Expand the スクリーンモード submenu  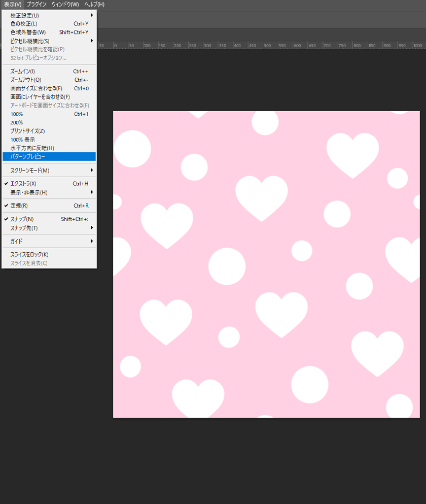tap(30, 171)
